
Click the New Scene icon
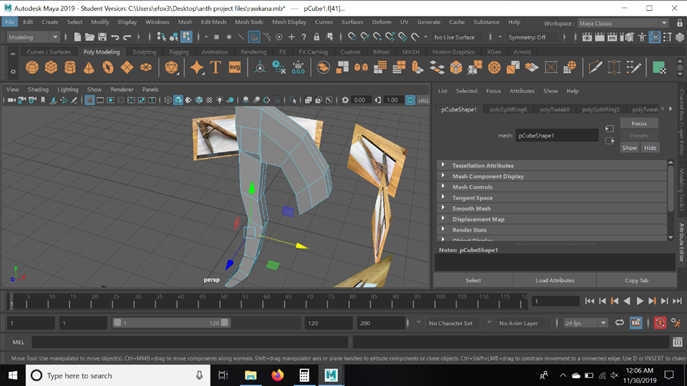[77, 37]
